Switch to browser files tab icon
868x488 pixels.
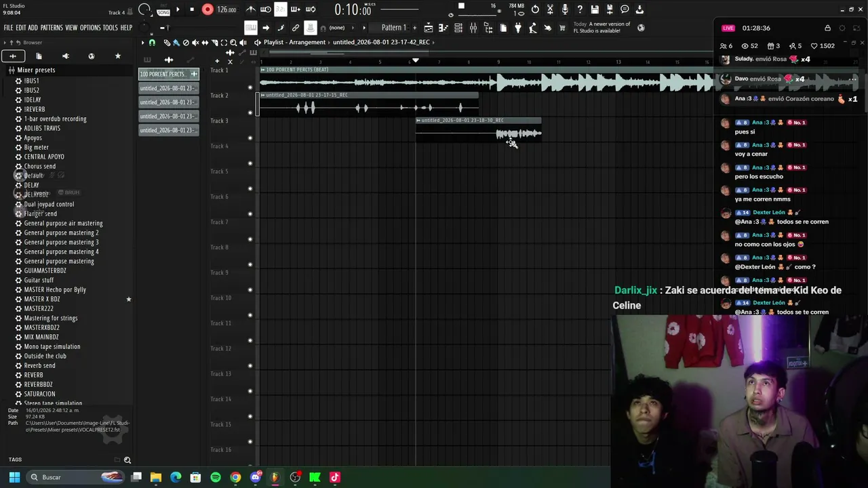(39, 56)
